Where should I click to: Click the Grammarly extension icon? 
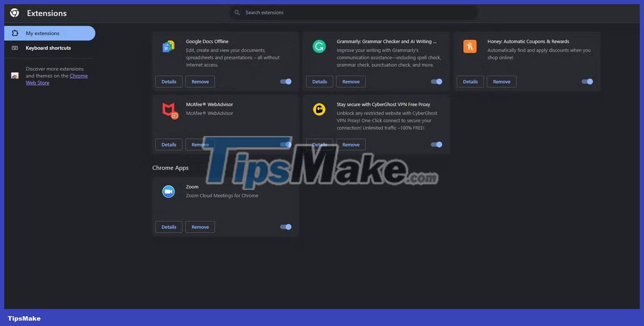[x=319, y=46]
